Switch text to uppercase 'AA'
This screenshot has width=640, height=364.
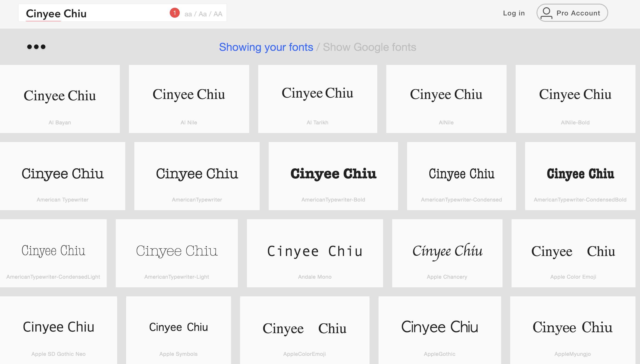218,14
